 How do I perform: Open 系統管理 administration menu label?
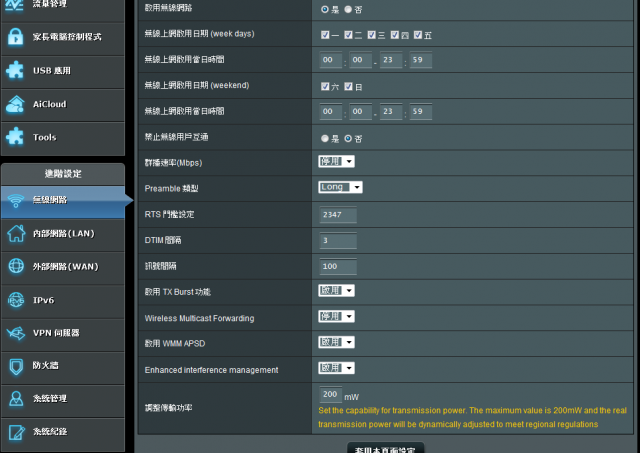point(50,399)
